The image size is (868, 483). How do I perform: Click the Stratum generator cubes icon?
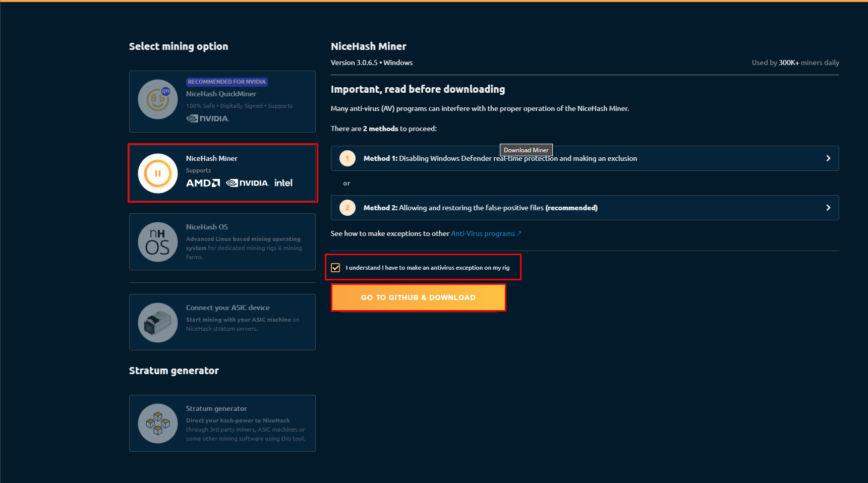158,424
